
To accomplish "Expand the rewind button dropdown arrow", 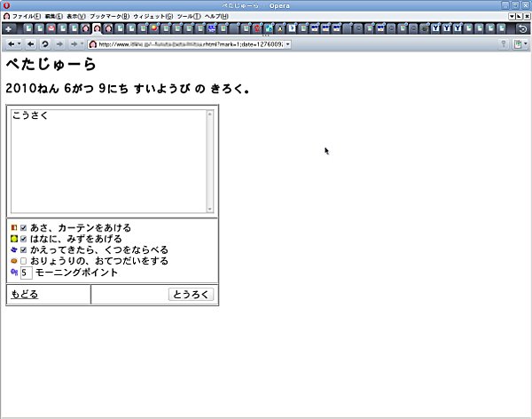I will click(19, 43).
